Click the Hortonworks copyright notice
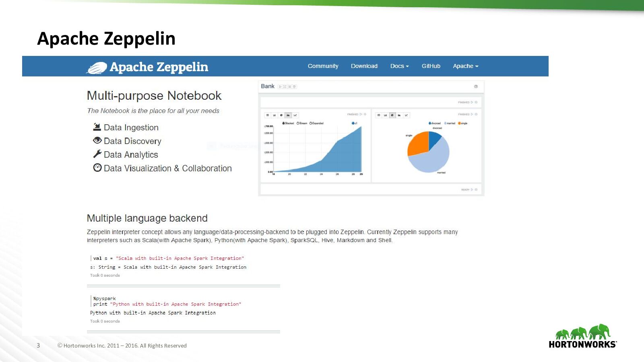This screenshot has width=644, height=362. tap(122, 346)
